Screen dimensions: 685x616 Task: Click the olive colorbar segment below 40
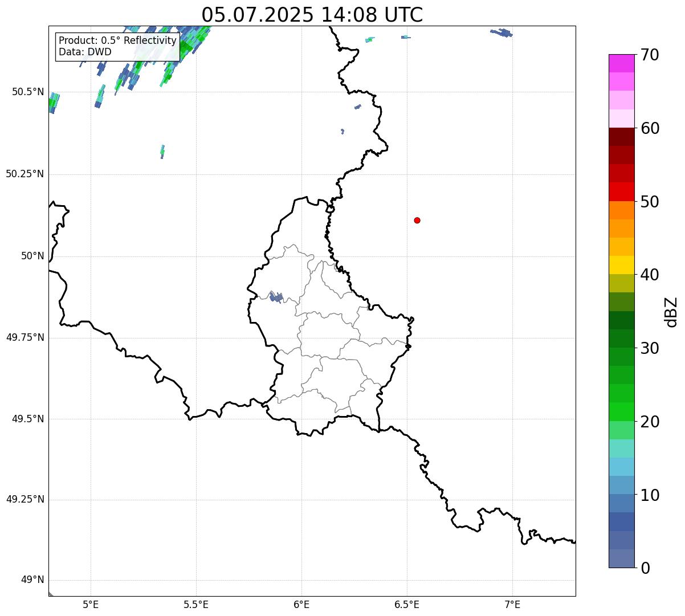pyautogui.click(x=622, y=284)
